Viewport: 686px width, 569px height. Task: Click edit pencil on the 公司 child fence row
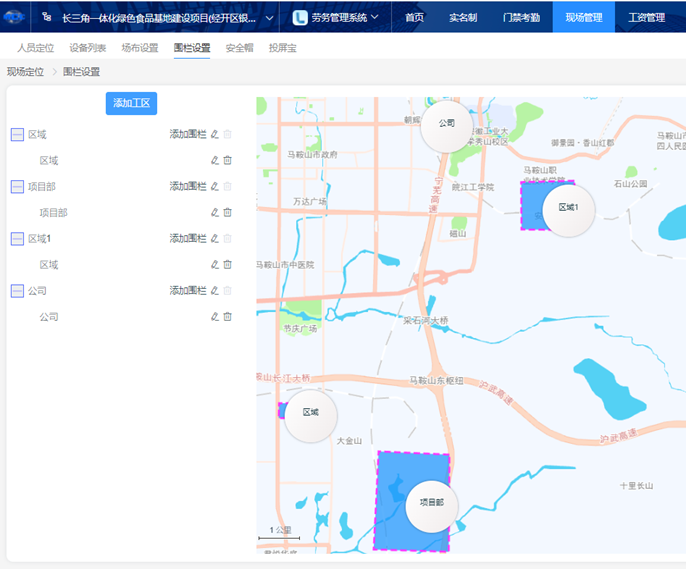coord(214,316)
